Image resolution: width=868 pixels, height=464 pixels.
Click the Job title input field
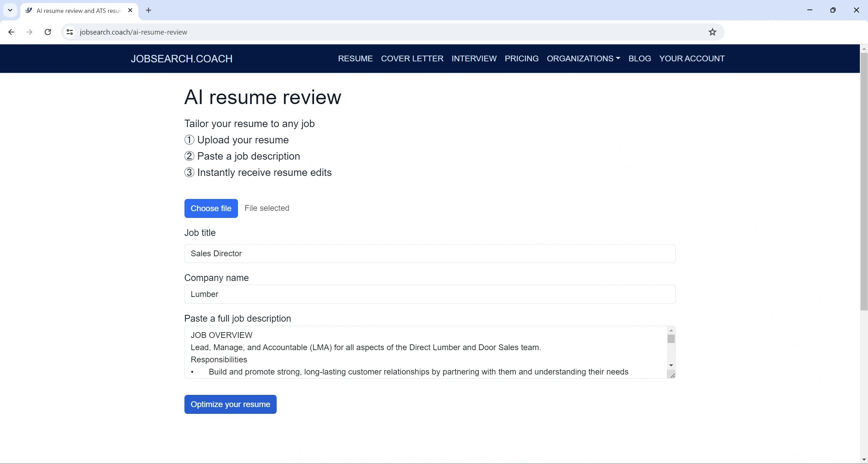(x=430, y=253)
